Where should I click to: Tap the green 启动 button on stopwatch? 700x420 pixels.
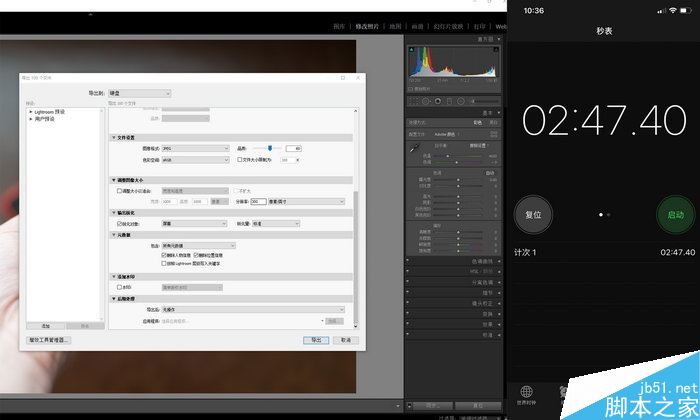point(675,215)
